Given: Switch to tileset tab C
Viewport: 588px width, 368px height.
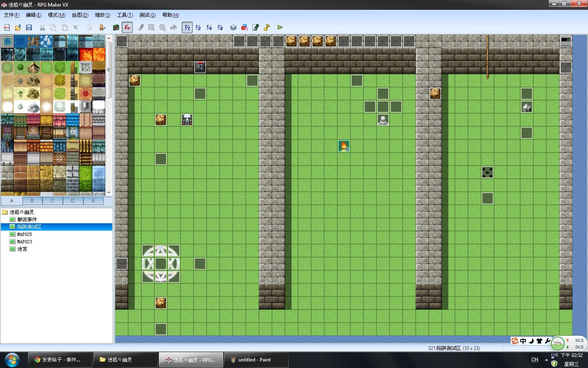Looking at the screenshot, I should coord(52,201).
